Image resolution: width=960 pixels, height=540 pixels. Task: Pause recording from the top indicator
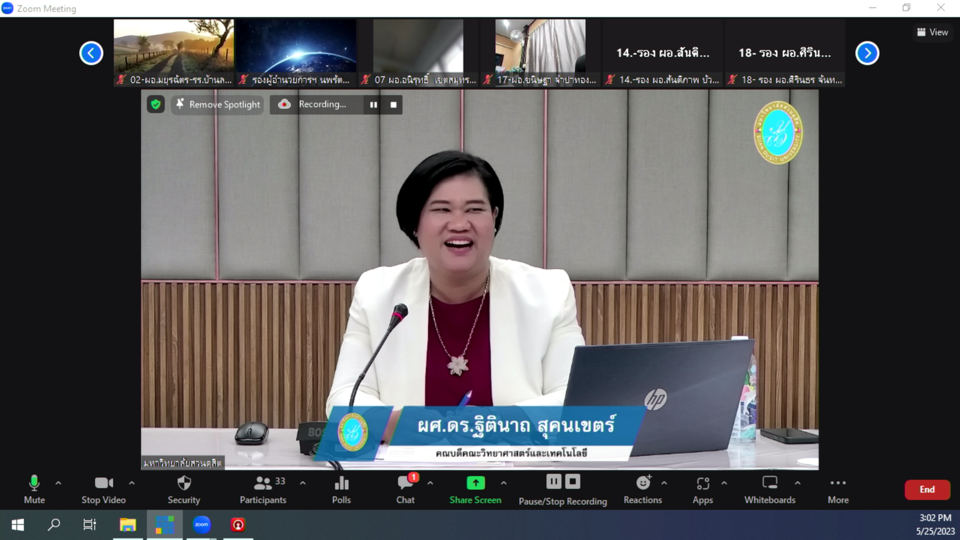point(373,105)
